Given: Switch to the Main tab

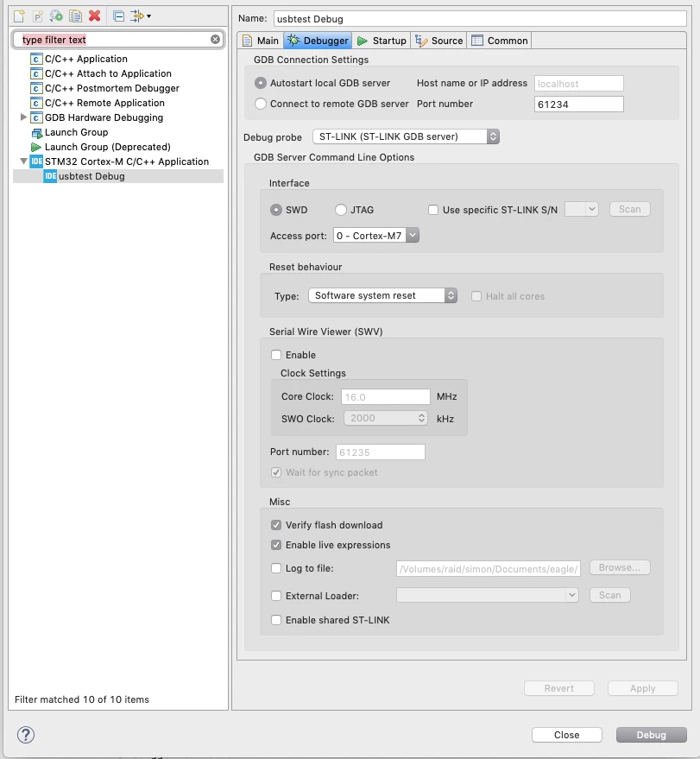Looking at the screenshot, I should point(261,41).
